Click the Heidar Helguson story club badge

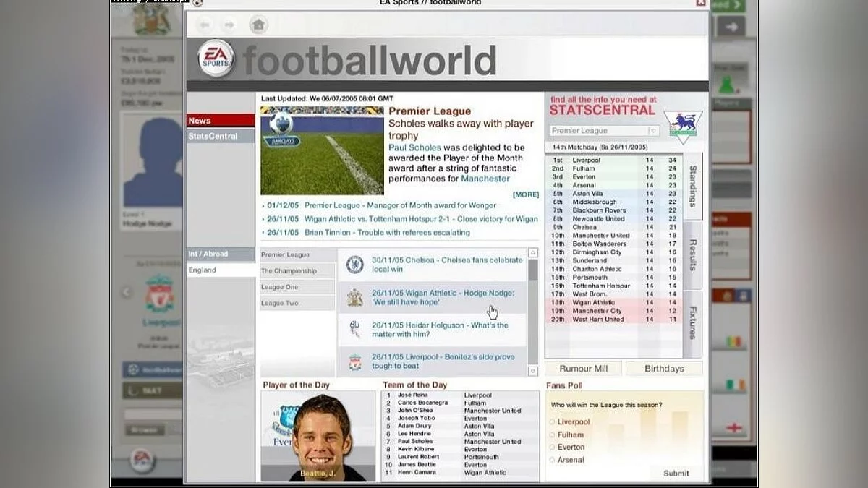pos(354,330)
